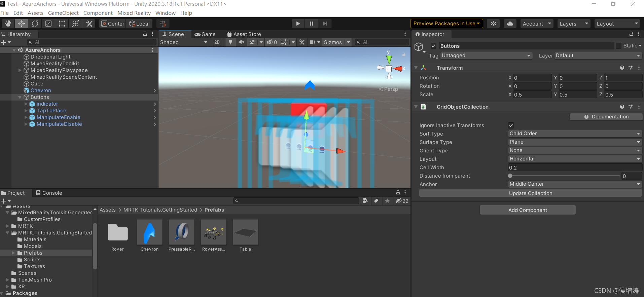
Task: Select the Chevron prefab thumbnail
Action: point(150,232)
